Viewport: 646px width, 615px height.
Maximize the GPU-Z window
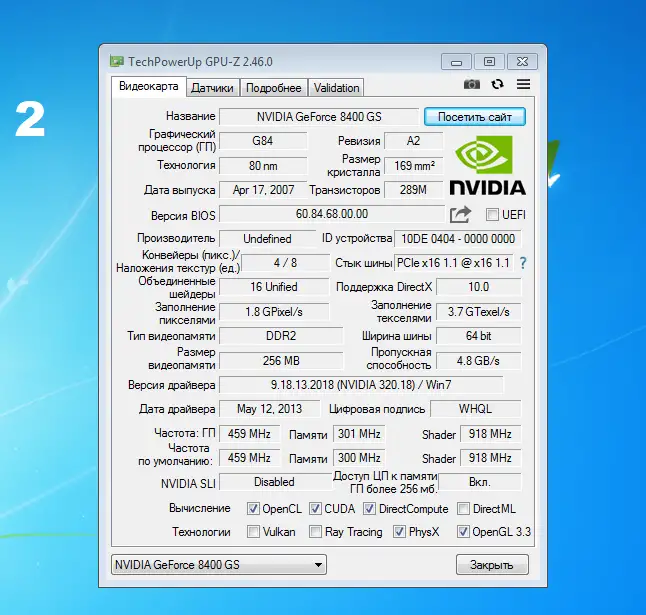(489, 62)
